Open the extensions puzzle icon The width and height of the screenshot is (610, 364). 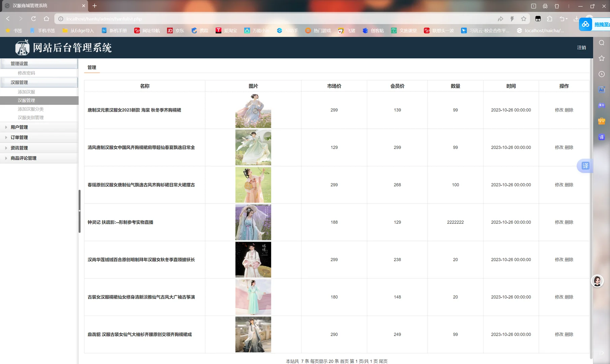pos(550,19)
